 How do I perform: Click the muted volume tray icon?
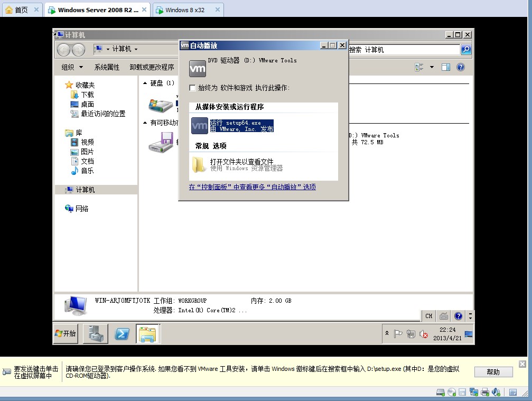pyautogui.click(x=423, y=334)
